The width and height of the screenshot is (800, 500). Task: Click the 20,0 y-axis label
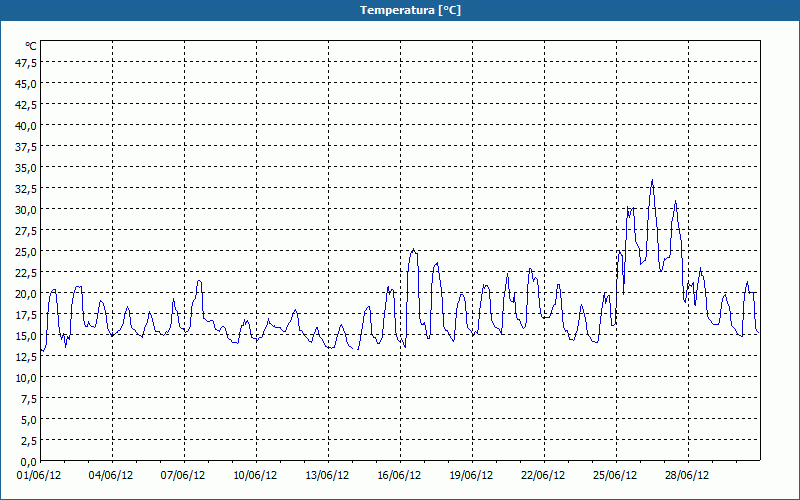(26, 294)
